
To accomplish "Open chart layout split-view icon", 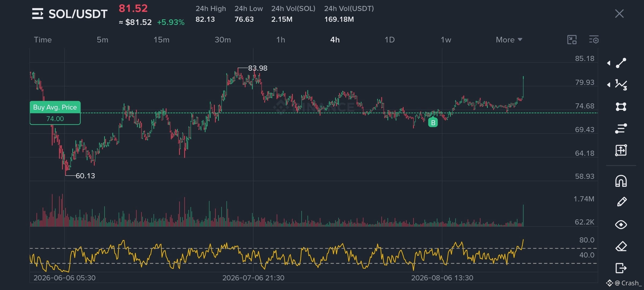I will click(572, 40).
